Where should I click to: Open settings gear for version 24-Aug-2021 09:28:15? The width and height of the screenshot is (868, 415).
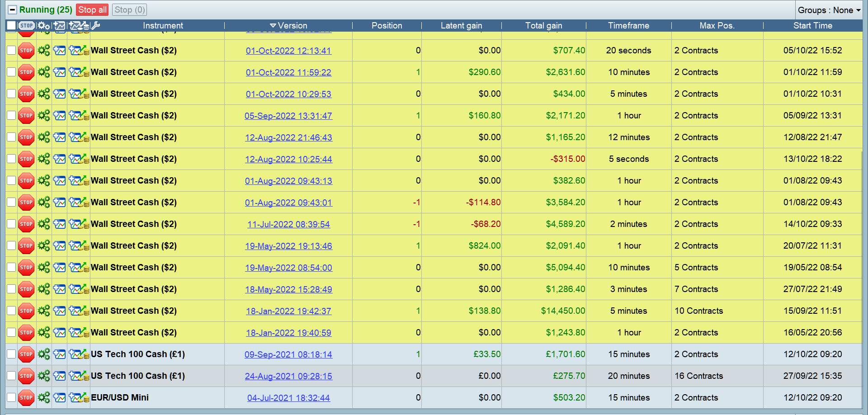pos(44,376)
